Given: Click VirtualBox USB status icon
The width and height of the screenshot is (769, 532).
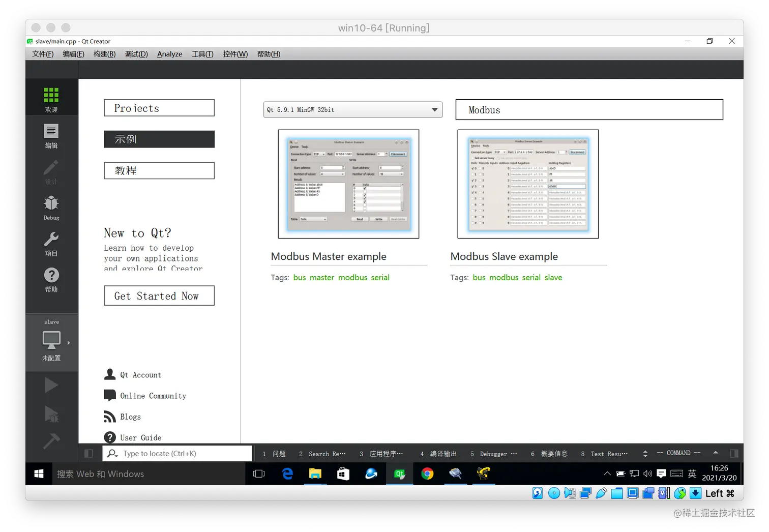Looking at the screenshot, I should [x=601, y=493].
